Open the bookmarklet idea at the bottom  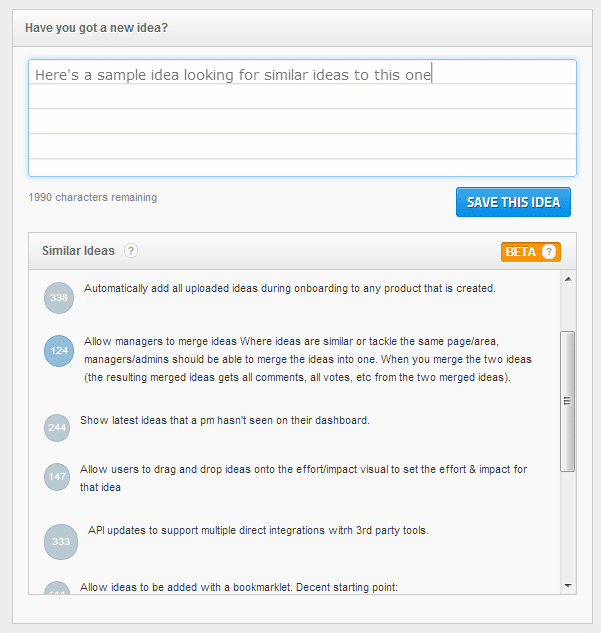pyautogui.click(x=239, y=587)
